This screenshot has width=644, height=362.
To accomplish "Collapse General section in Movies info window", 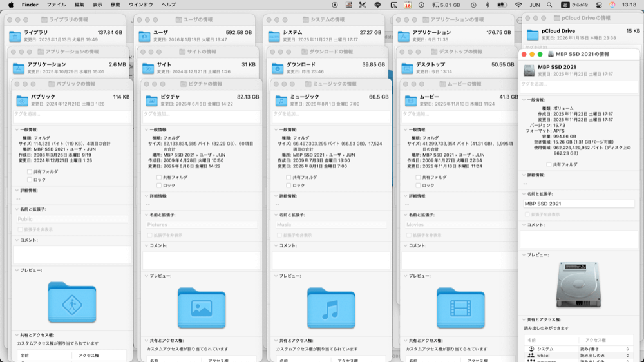I will pyautogui.click(x=402, y=129).
